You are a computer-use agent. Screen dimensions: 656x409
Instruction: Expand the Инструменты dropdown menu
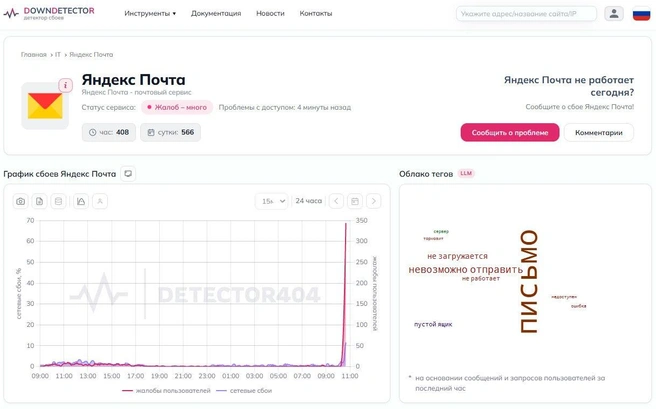coord(150,13)
